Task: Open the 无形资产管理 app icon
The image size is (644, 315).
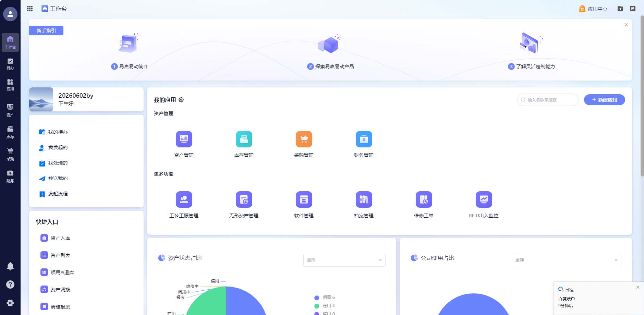Action: pyautogui.click(x=244, y=199)
